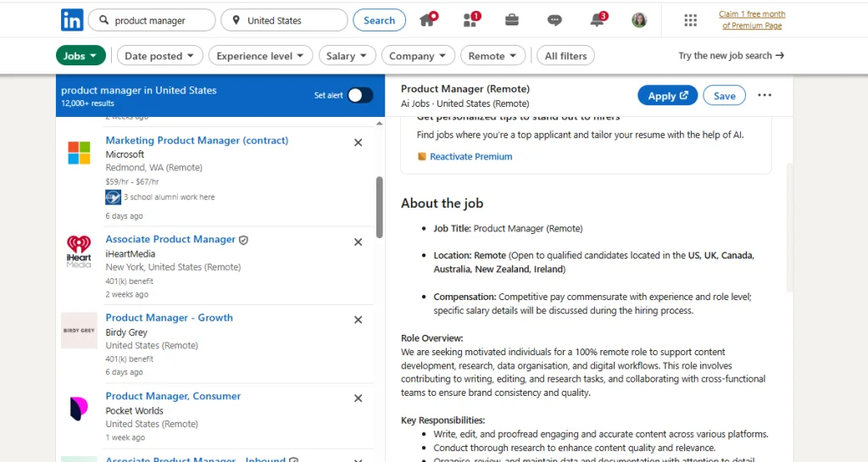Click the verified badge beside Associate Product Manager
This screenshot has width=868, height=462.
click(x=243, y=240)
